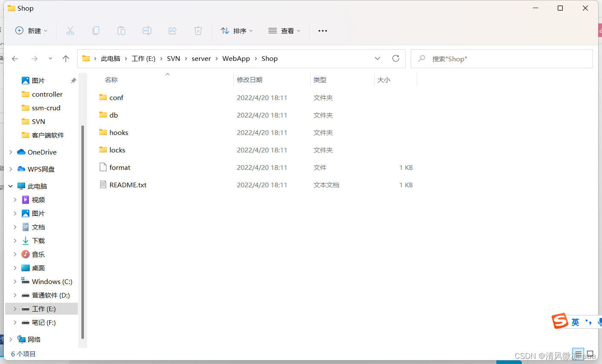Click the 搜索"Shop" search field
Viewport: 602px width, 364px height.
(x=502, y=59)
